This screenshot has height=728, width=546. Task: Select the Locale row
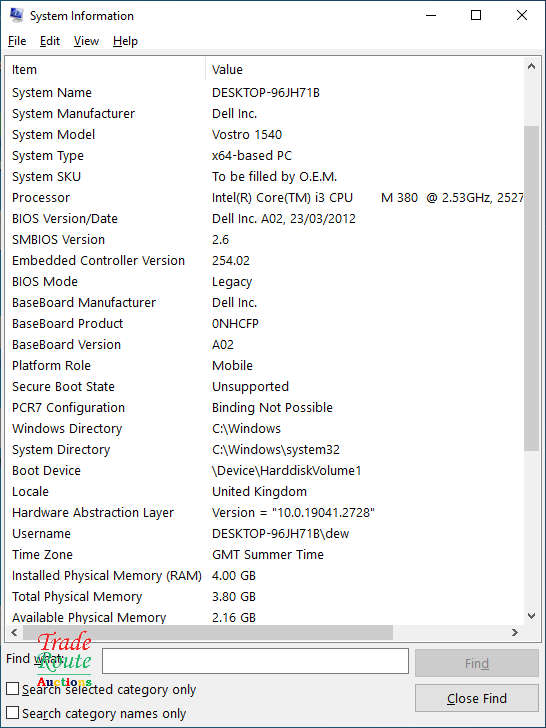(x=265, y=492)
